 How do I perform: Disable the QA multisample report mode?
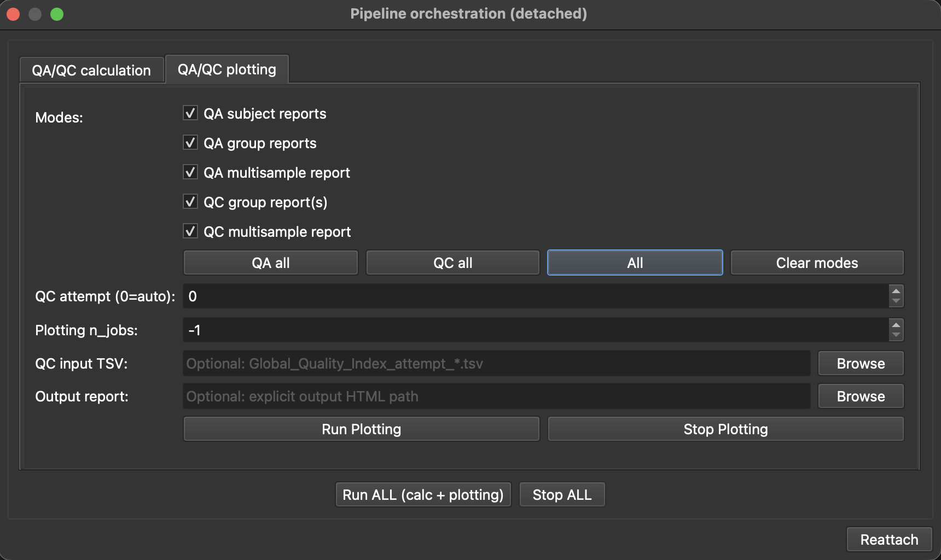190,173
